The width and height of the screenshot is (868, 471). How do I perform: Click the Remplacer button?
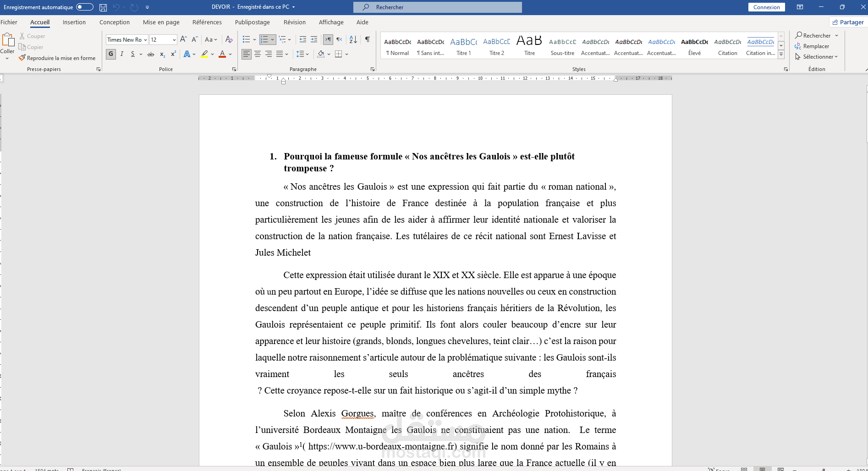[x=812, y=46]
